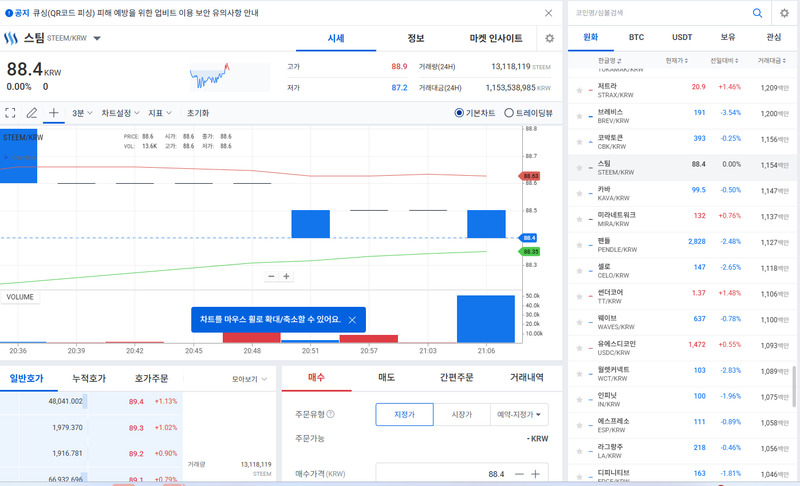Switch to 정보 tab

point(416,38)
